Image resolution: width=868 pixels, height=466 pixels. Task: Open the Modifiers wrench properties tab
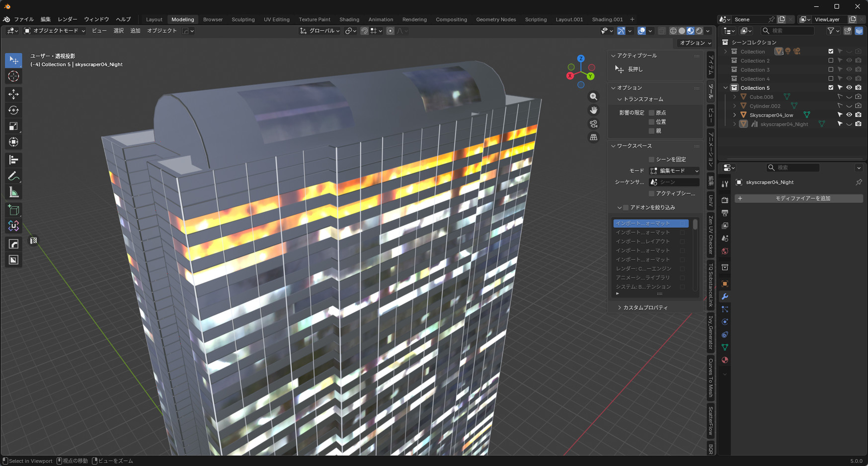tap(725, 297)
